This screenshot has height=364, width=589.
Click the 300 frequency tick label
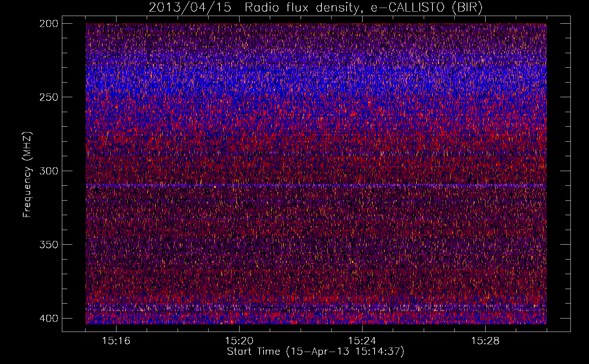48,171
